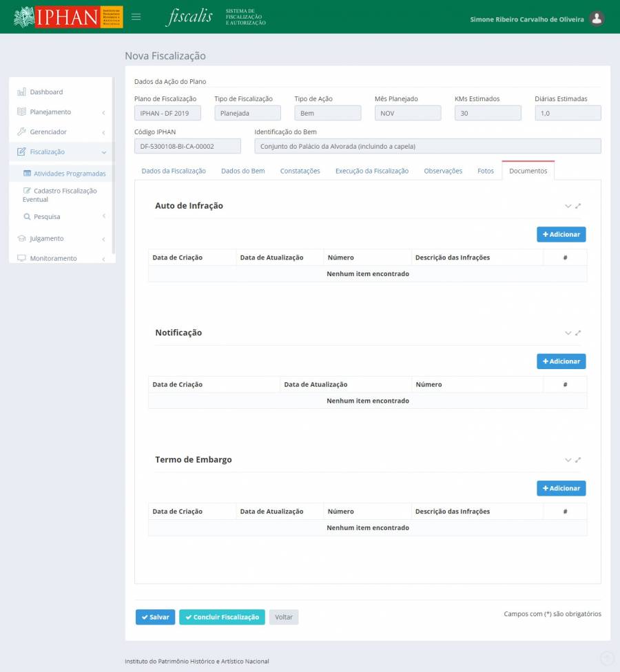Add a new Auto de Infração

[561, 235]
